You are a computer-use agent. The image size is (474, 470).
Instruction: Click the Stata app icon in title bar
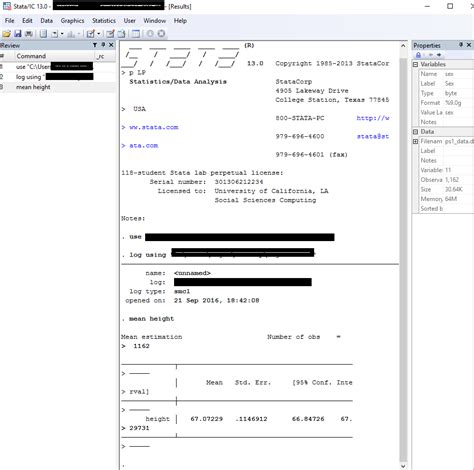(x=7, y=6)
